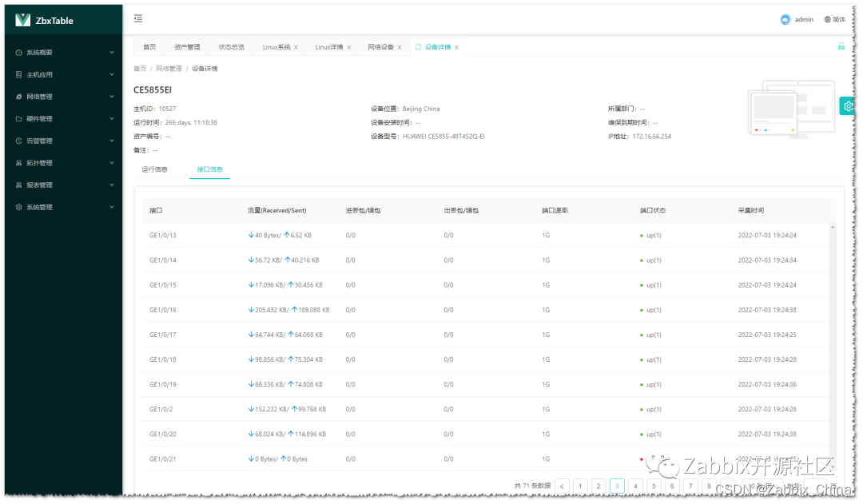Click the ZbxTable logo icon
863x504 pixels.
(x=22, y=19)
